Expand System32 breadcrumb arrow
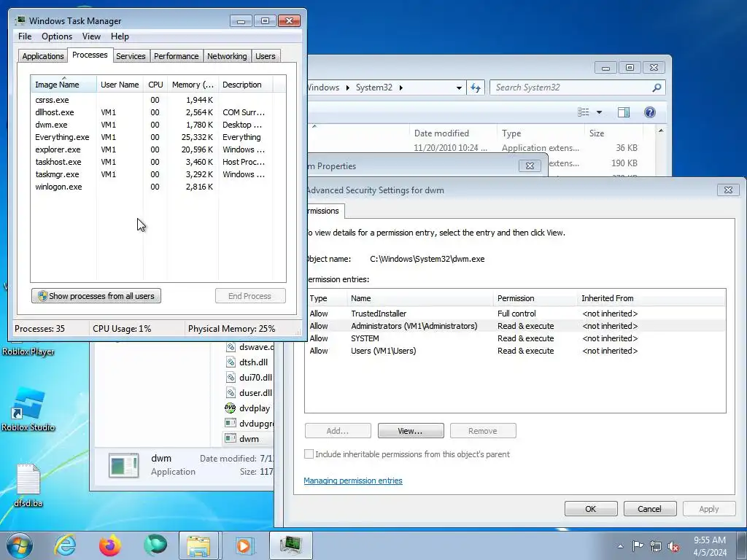This screenshot has height=560, width=747. pos(401,87)
